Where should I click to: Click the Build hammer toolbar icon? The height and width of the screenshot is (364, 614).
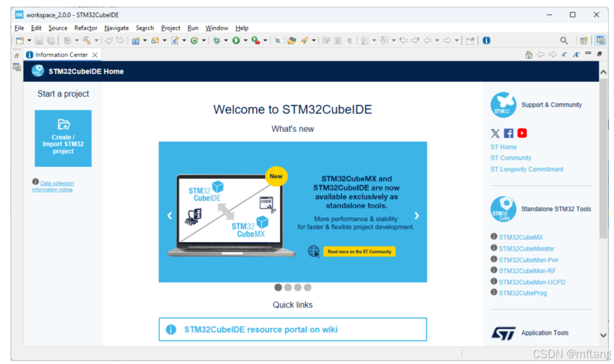[87, 40]
